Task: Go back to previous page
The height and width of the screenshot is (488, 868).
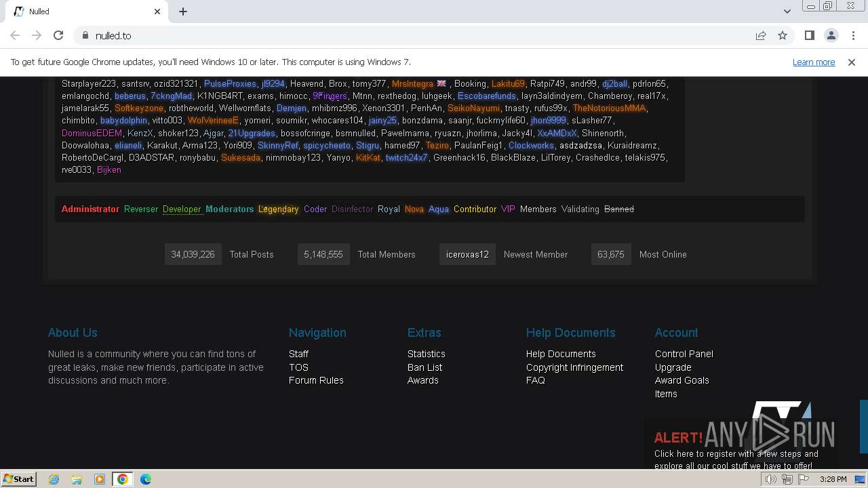Action: (15, 35)
